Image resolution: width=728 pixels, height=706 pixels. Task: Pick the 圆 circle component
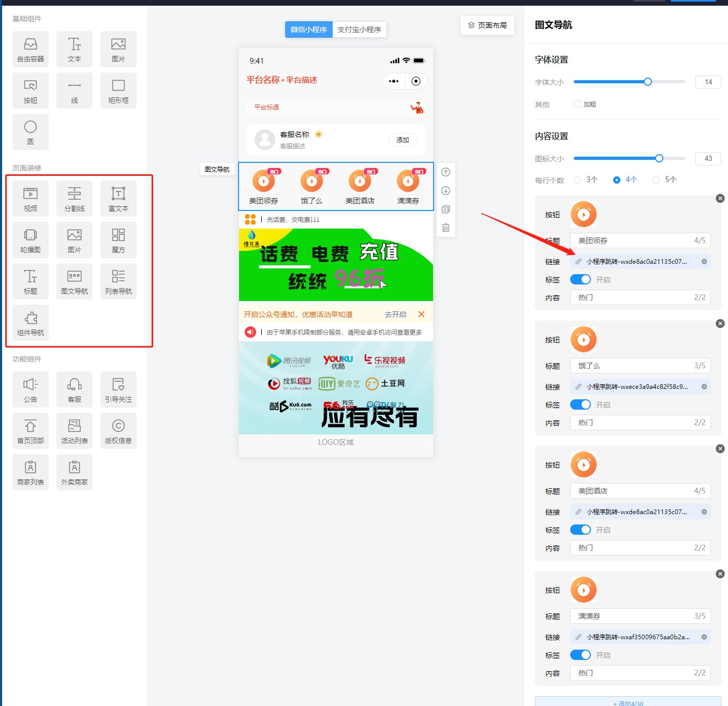[x=31, y=132]
